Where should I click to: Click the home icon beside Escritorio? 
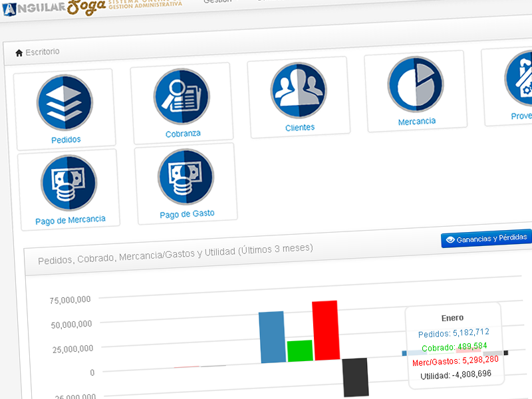(19, 52)
